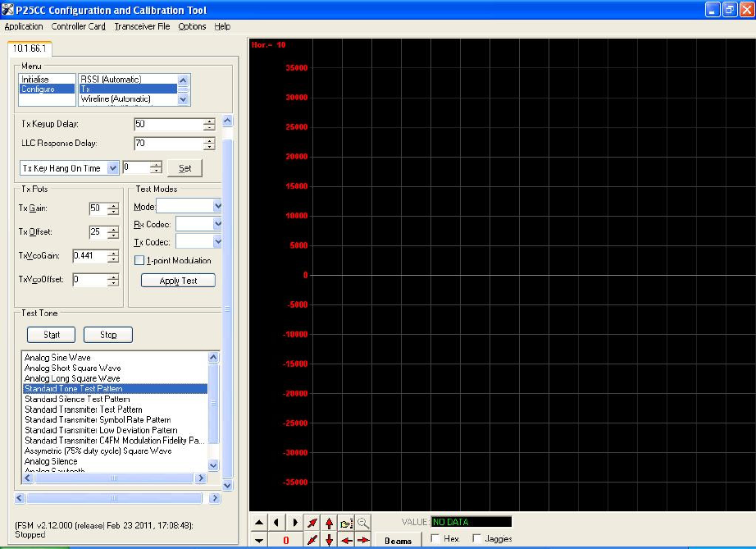Click the Beams button
756x549 pixels.
[398, 541]
